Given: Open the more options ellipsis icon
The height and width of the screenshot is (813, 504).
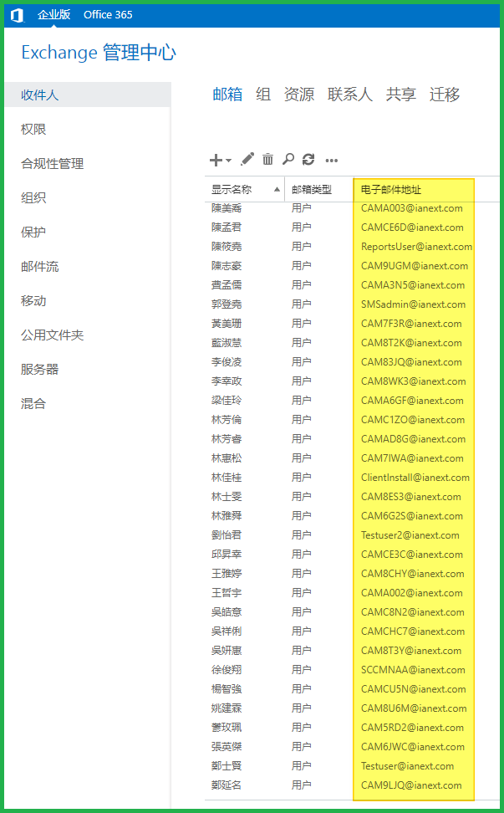Looking at the screenshot, I should point(332,161).
